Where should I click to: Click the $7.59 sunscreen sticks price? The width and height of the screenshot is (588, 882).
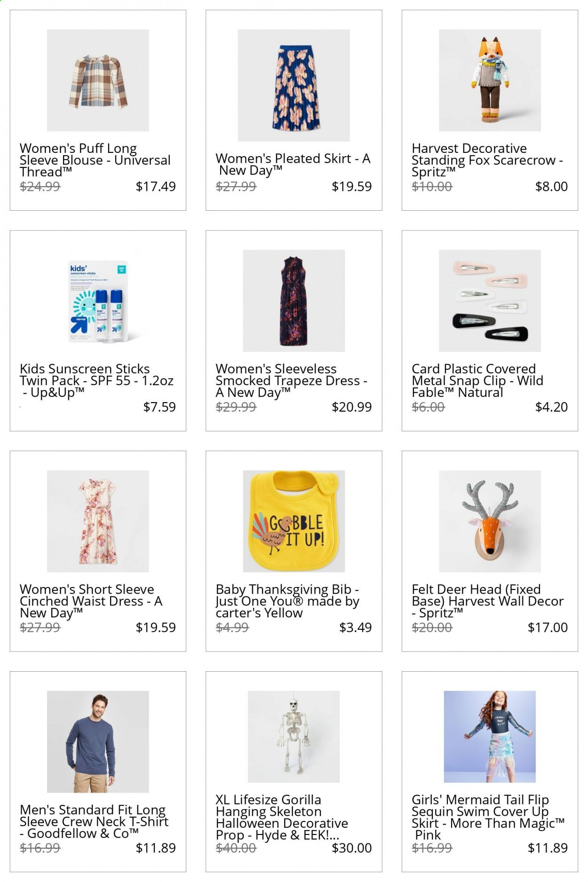tap(159, 407)
